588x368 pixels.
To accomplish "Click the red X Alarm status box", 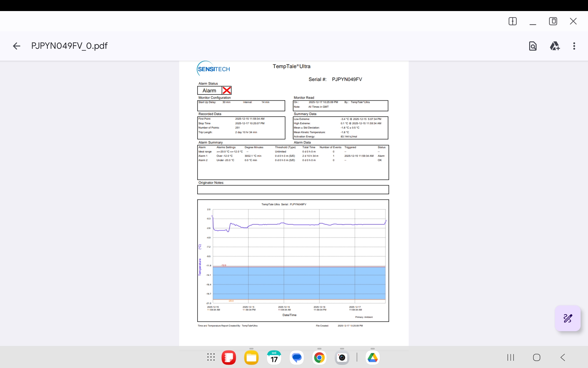I will click(227, 90).
